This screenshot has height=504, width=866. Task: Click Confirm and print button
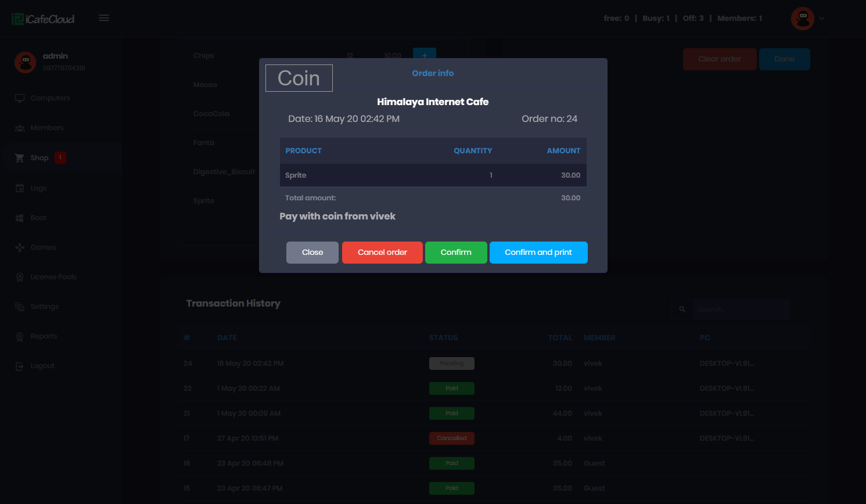click(x=538, y=253)
